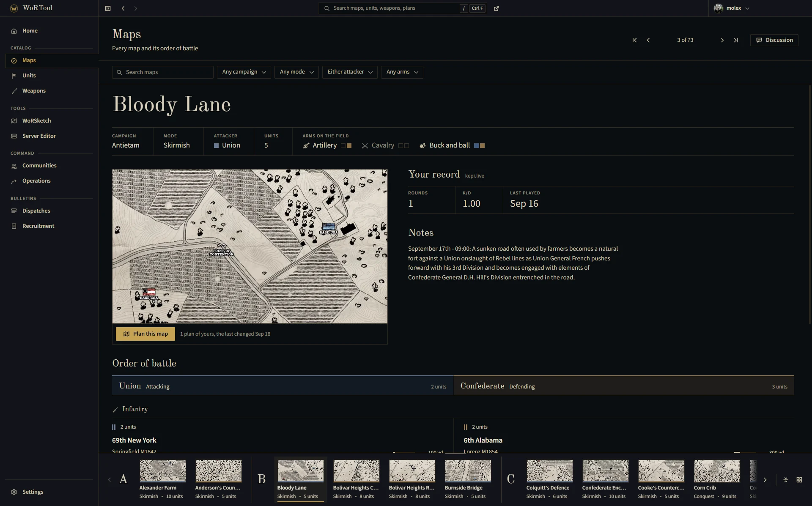
Task: Click the Artillery tan faction swatch
Action: [349, 146]
